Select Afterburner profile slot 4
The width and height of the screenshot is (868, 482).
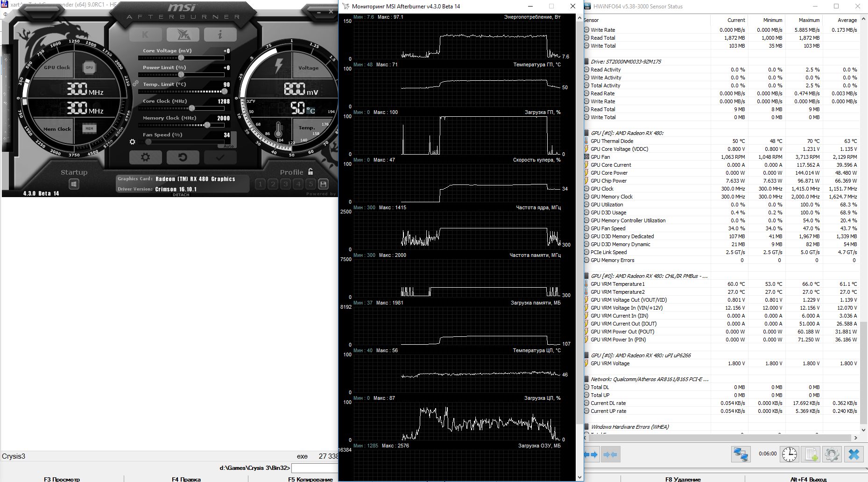298,184
